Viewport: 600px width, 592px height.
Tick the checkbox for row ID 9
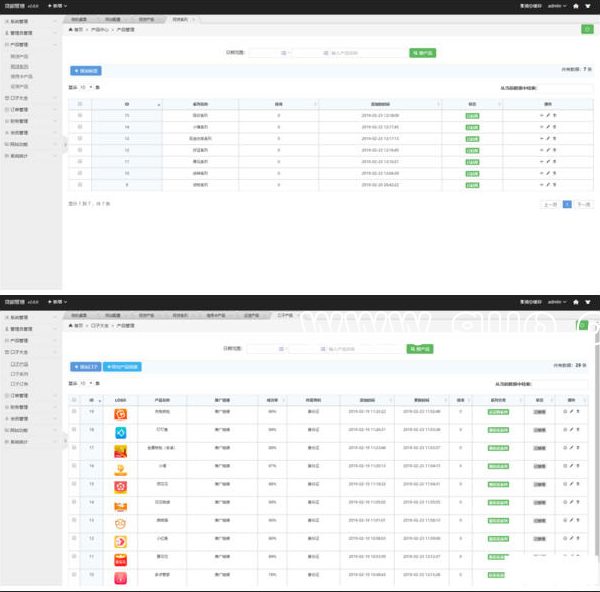click(x=80, y=185)
